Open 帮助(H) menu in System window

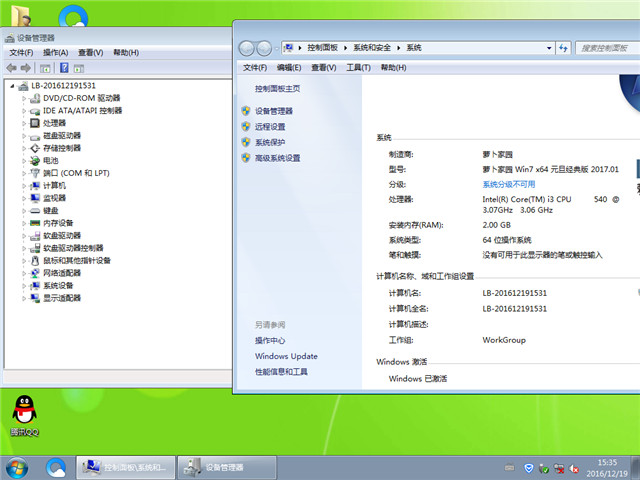point(393,68)
